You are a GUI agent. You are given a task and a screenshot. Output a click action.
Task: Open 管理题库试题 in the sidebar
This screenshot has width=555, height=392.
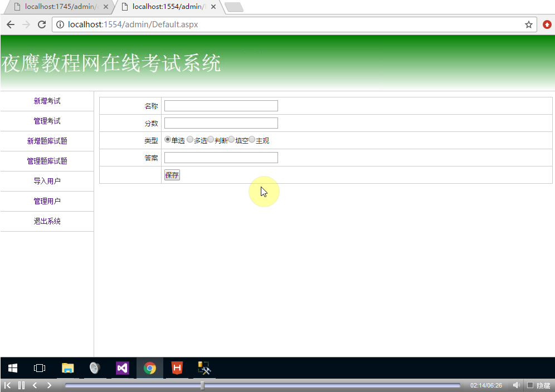pos(47,161)
